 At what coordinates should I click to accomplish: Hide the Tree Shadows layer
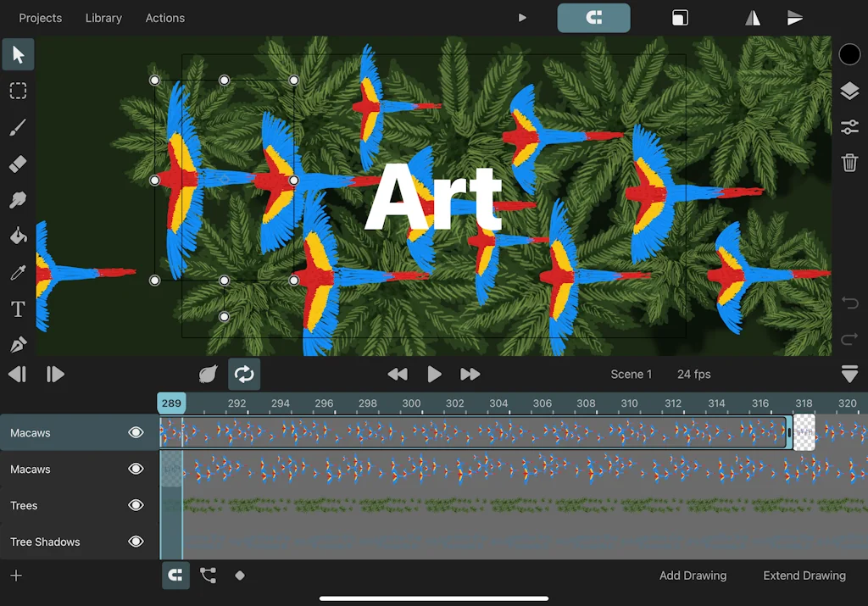pos(136,542)
